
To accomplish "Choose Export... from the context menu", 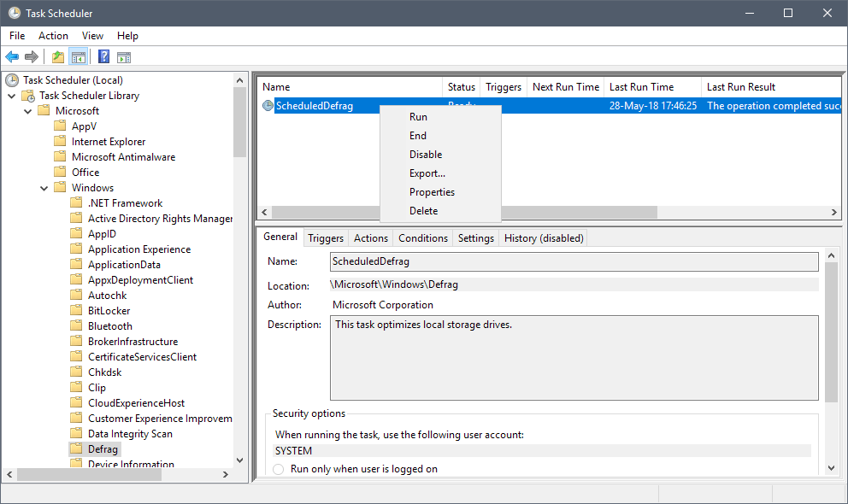I will pos(441,173).
